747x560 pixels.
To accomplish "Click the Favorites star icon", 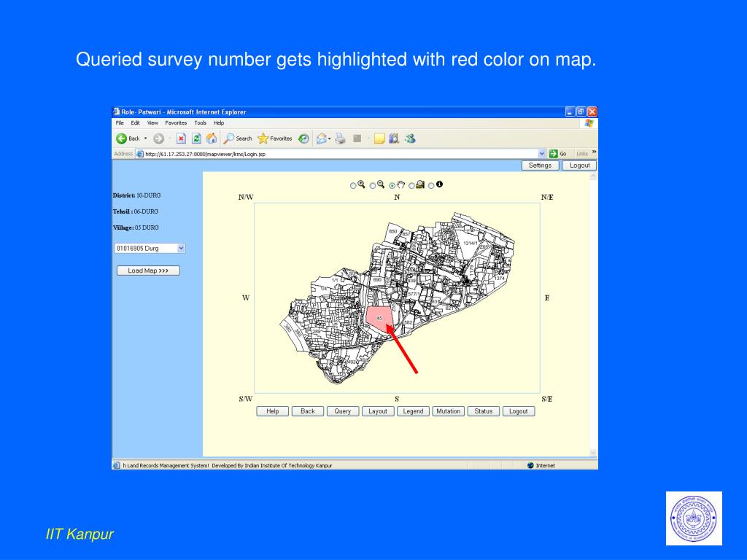I will (263, 138).
